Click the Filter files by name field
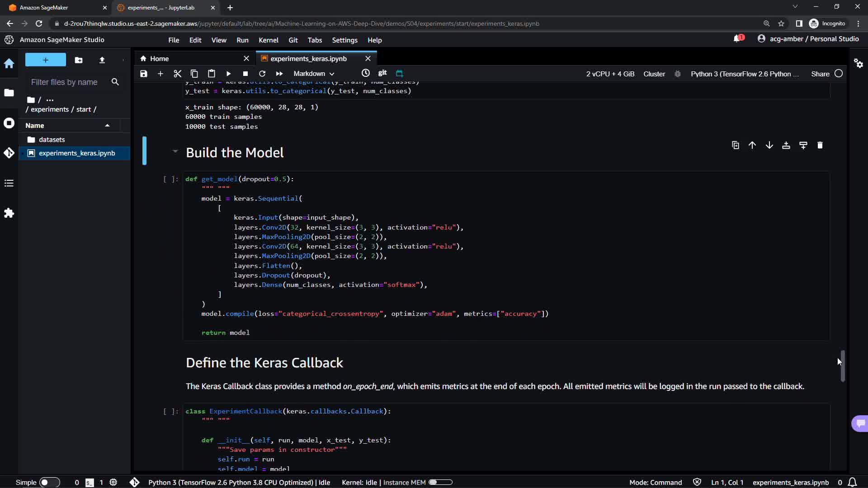868x488 pixels. (64, 82)
